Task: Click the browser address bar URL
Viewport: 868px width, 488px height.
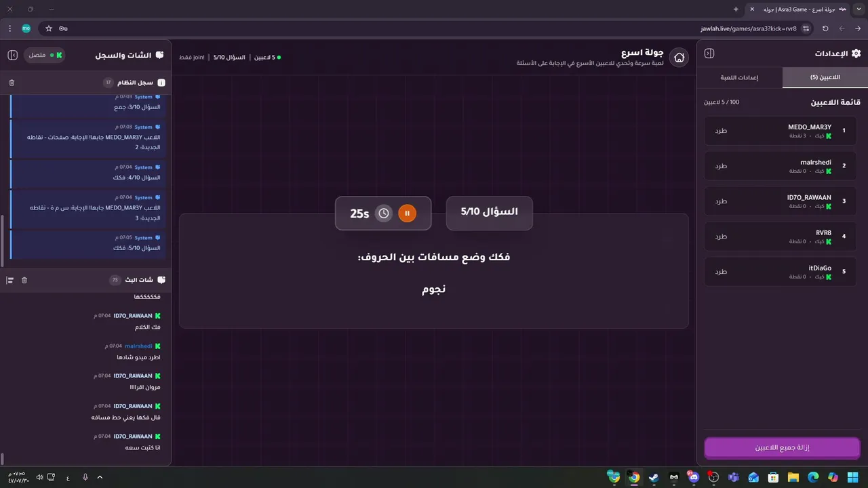Action: [x=749, y=28]
